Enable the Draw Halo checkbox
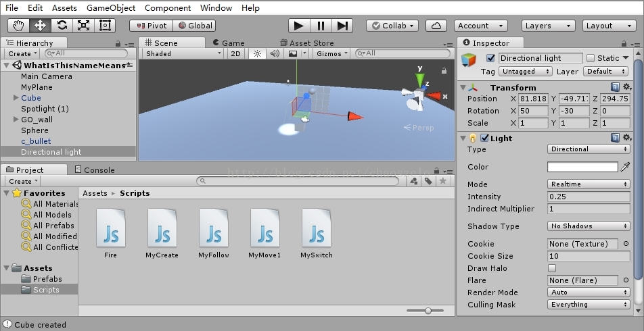Viewport: 644px width, 331px height. point(552,268)
